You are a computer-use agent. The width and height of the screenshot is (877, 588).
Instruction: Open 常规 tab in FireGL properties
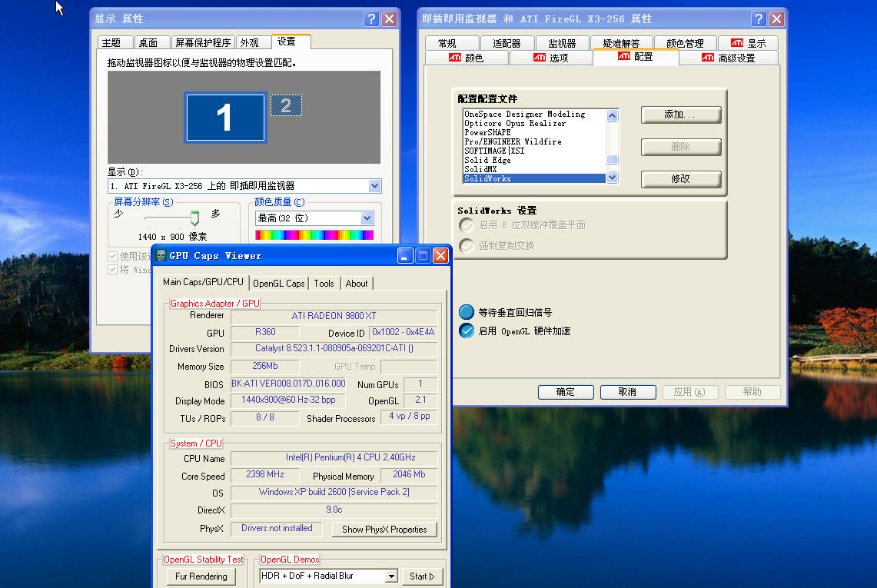pos(452,43)
